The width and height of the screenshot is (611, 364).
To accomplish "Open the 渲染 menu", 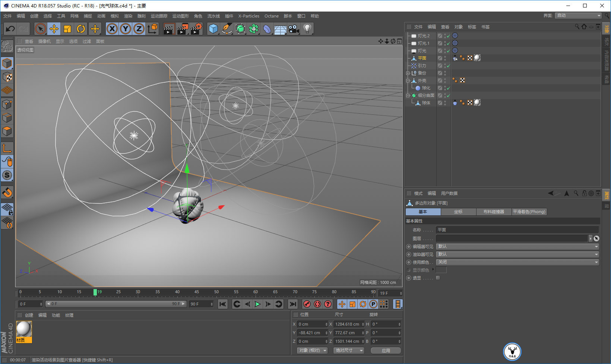I will click(128, 16).
